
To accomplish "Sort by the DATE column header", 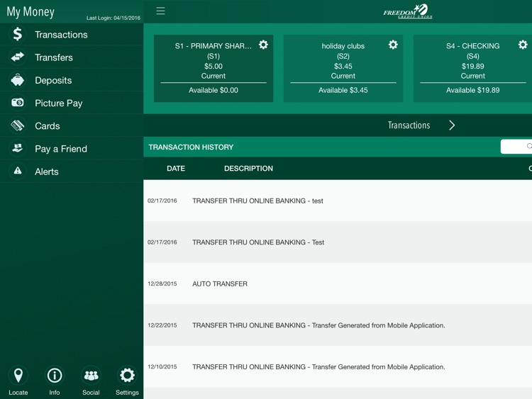I will (x=176, y=169).
